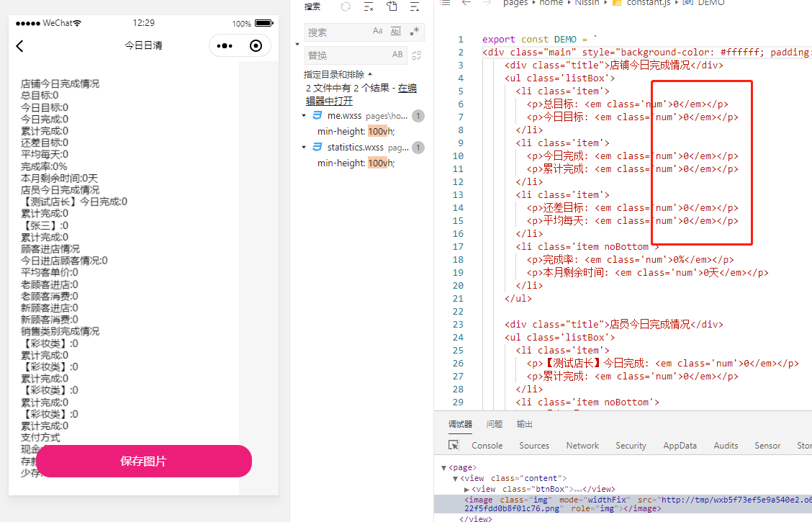The width and height of the screenshot is (812, 522).
Task: Select the statistics.wxss file result
Action: (356, 147)
